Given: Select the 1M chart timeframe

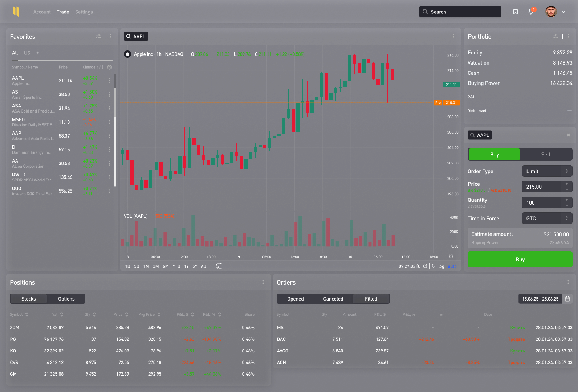Looking at the screenshot, I should point(146,266).
